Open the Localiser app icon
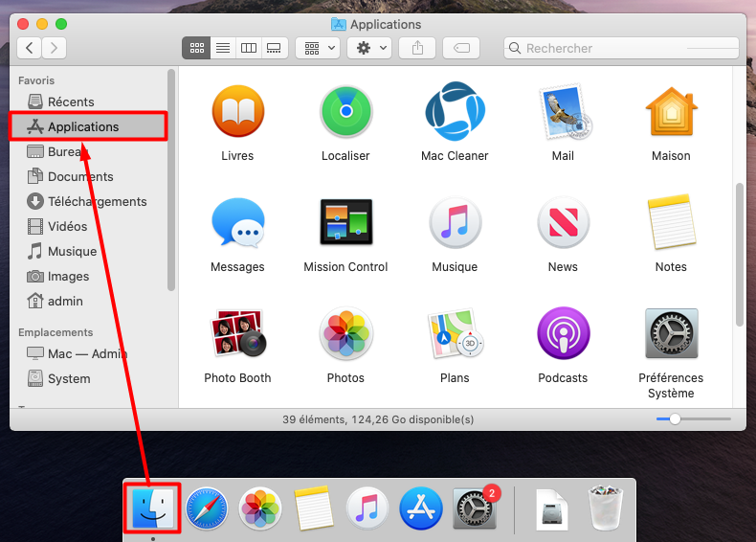This screenshot has height=542, width=756. (345, 111)
